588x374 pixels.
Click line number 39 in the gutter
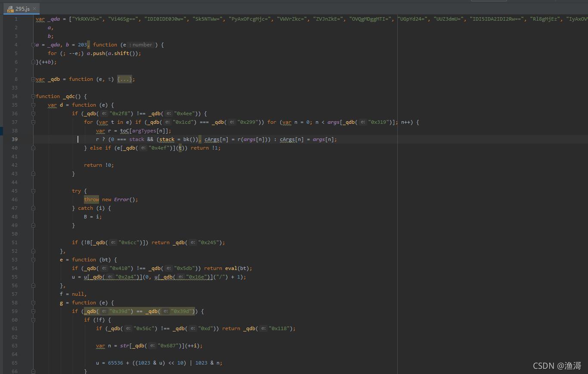click(15, 139)
